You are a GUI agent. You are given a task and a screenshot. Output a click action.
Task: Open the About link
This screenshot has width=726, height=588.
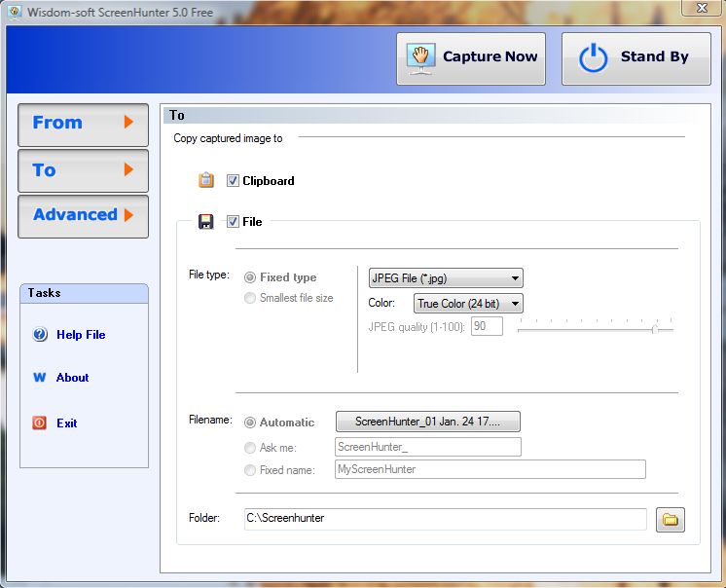73,378
